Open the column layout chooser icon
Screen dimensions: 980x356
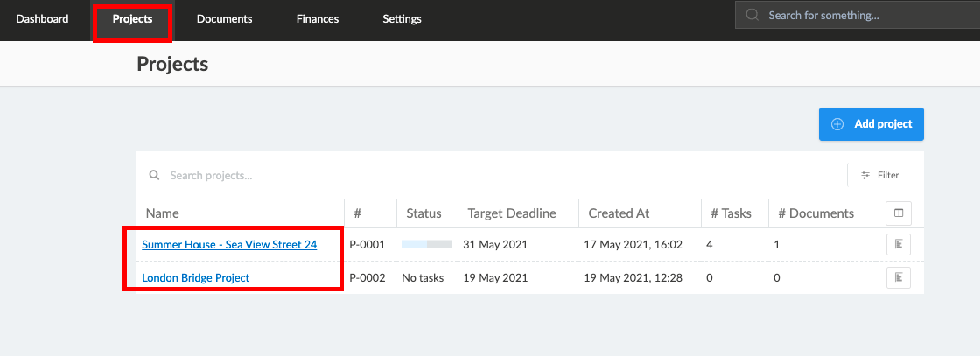[x=899, y=213]
